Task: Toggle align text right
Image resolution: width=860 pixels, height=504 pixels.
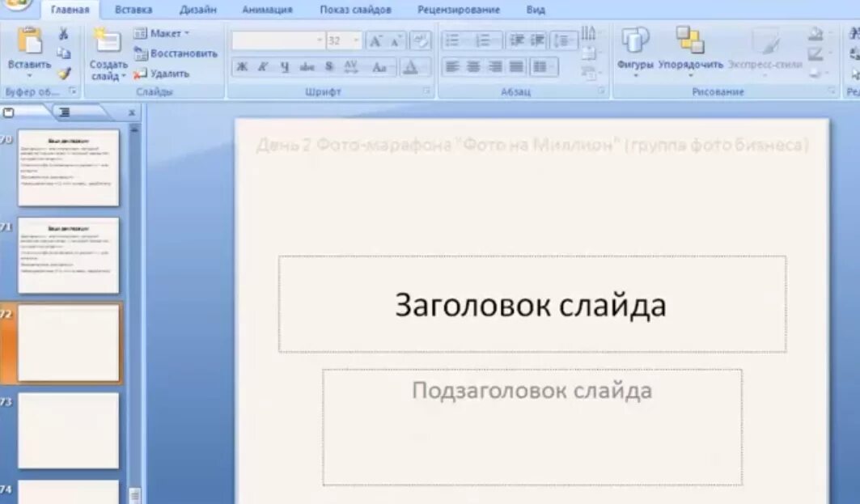Action: pos(494,67)
